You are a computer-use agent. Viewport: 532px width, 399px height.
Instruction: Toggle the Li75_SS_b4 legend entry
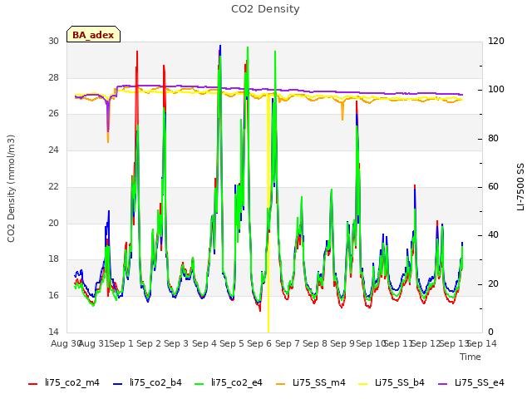click(392, 383)
